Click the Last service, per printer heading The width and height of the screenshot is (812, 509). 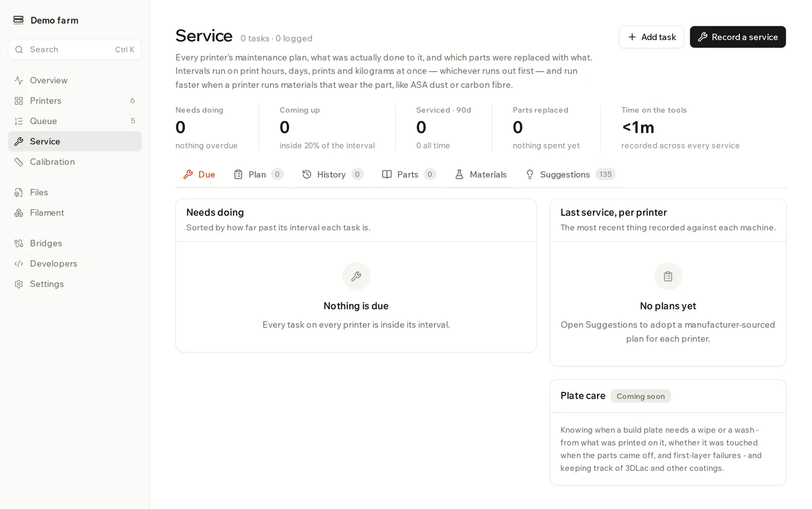(x=614, y=212)
